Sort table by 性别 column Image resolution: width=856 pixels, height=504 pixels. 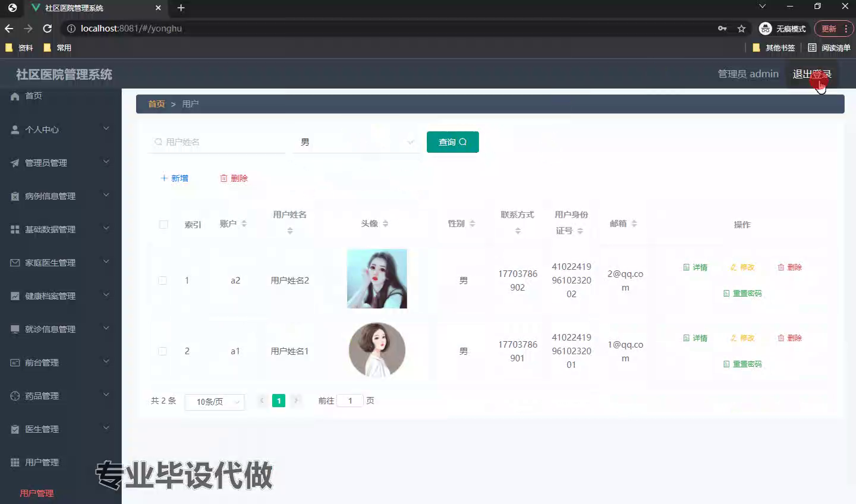click(x=472, y=224)
